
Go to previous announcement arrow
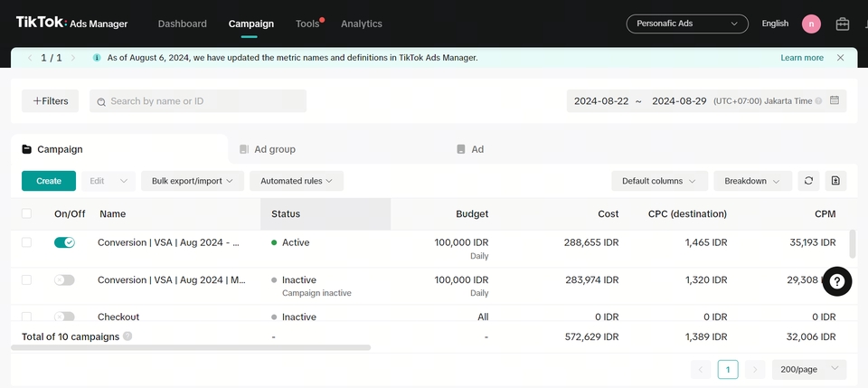30,58
